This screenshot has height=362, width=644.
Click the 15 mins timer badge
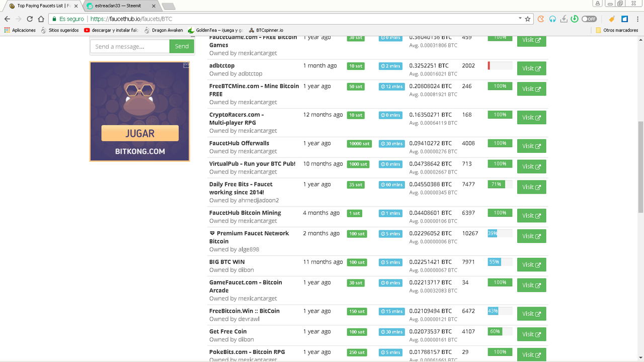point(391,311)
